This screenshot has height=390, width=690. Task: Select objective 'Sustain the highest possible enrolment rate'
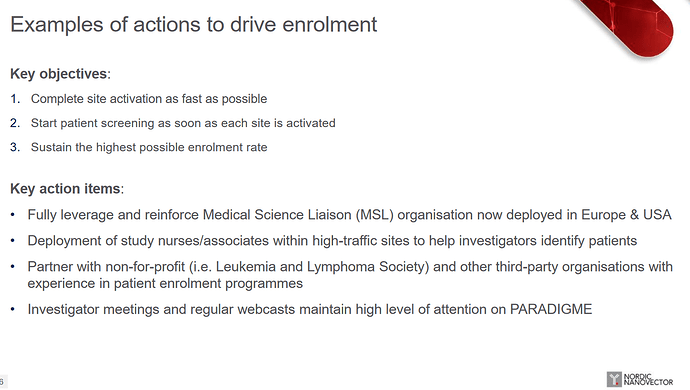pyautogui.click(x=149, y=147)
